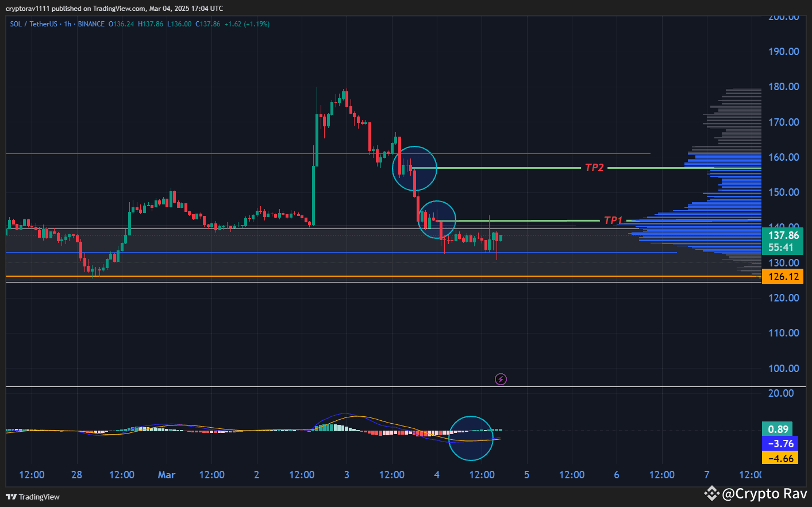Click the 110.00 price axis label
The width and height of the screenshot is (812, 507).
click(x=784, y=333)
